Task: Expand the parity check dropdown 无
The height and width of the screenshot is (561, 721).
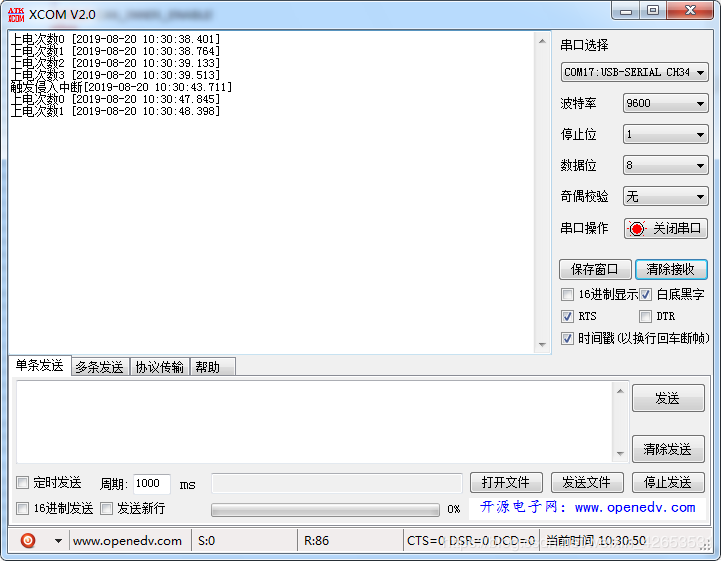Action: [x=665, y=196]
